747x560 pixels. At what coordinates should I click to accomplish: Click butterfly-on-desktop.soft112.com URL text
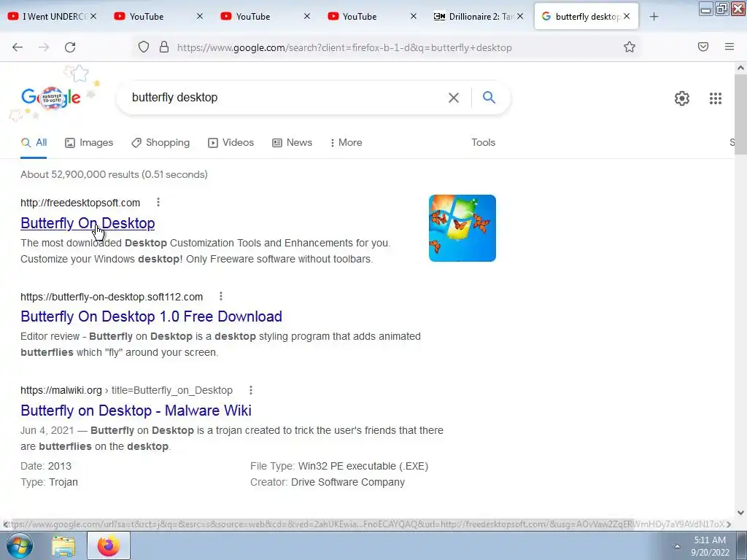(112, 297)
